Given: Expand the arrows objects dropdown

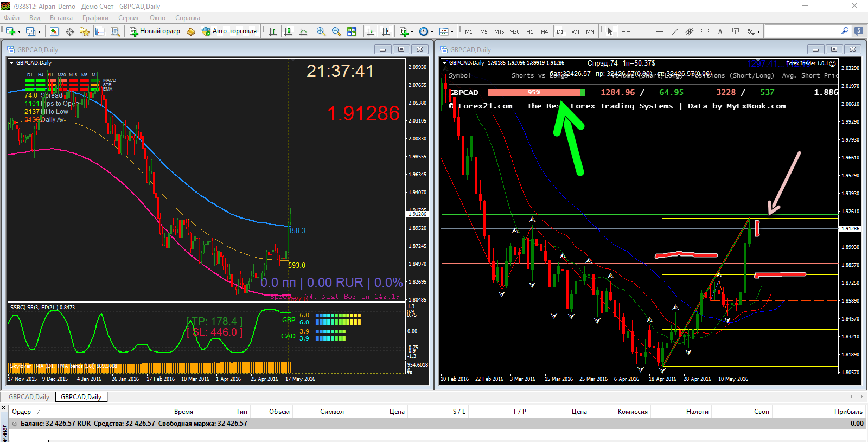Looking at the screenshot, I should (x=758, y=31).
